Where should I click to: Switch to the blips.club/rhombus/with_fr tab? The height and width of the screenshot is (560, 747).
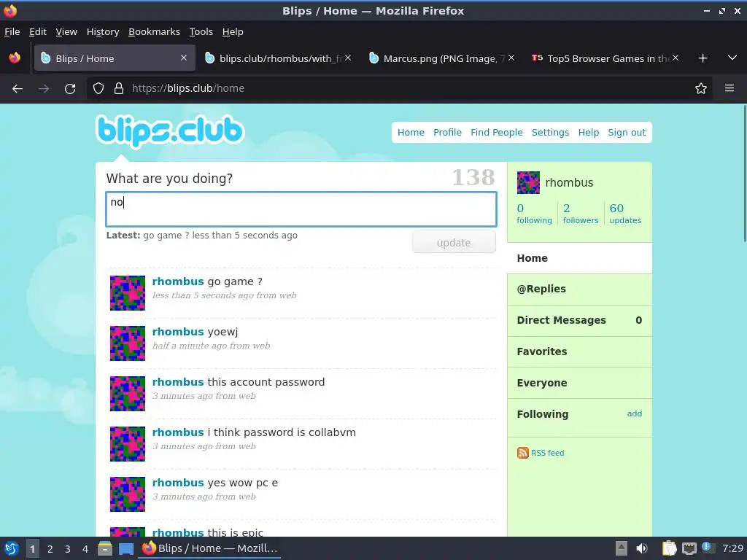[x=279, y=58]
